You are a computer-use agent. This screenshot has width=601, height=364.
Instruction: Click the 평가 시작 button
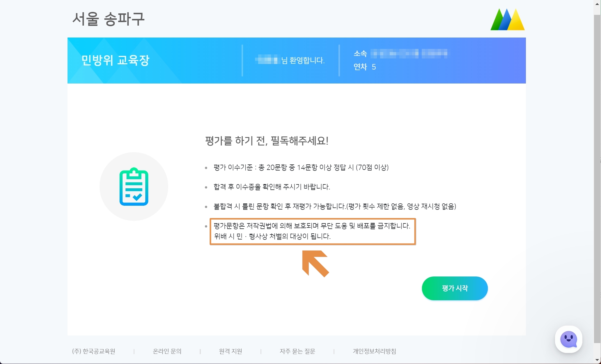pyautogui.click(x=455, y=288)
